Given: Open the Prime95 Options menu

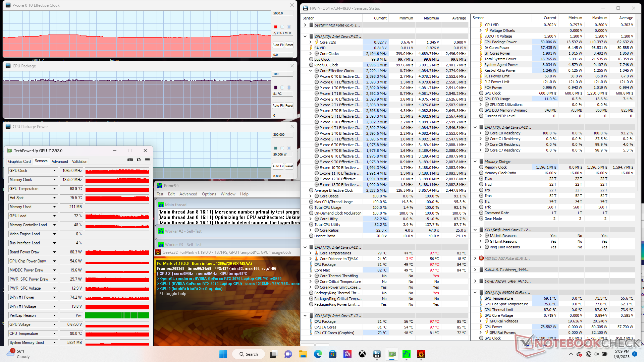Looking at the screenshot, I should coord(209,194).
